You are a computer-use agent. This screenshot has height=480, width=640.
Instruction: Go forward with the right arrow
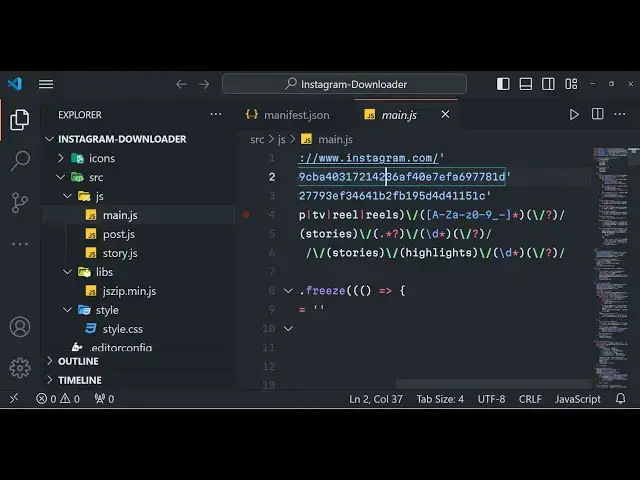(204, 84)
